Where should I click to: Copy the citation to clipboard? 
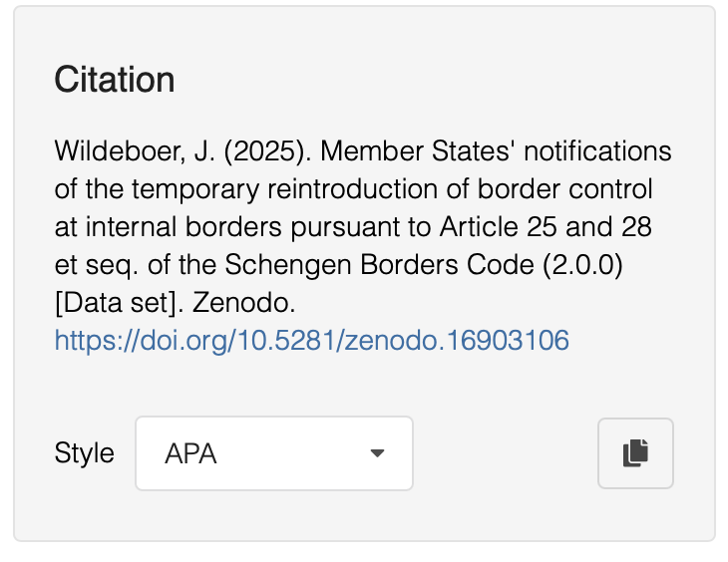coord(635,453)
